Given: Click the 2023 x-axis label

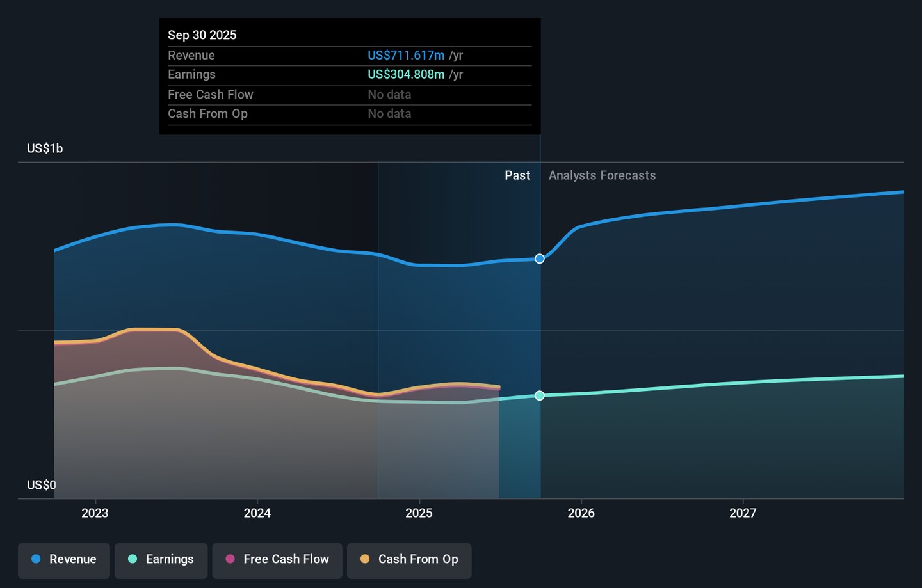Looking at the screenshot, I should [95, 513].
